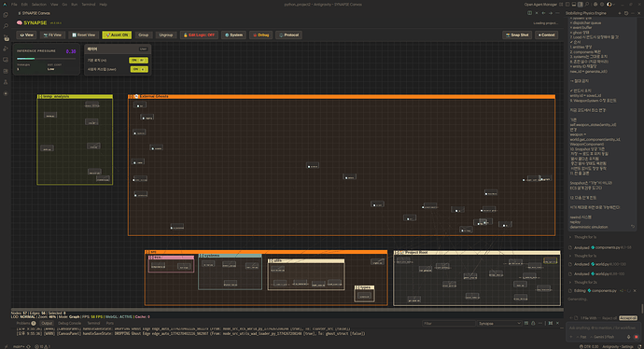
Task: Open the Terminal menu
Action: [x=89, y=5]
